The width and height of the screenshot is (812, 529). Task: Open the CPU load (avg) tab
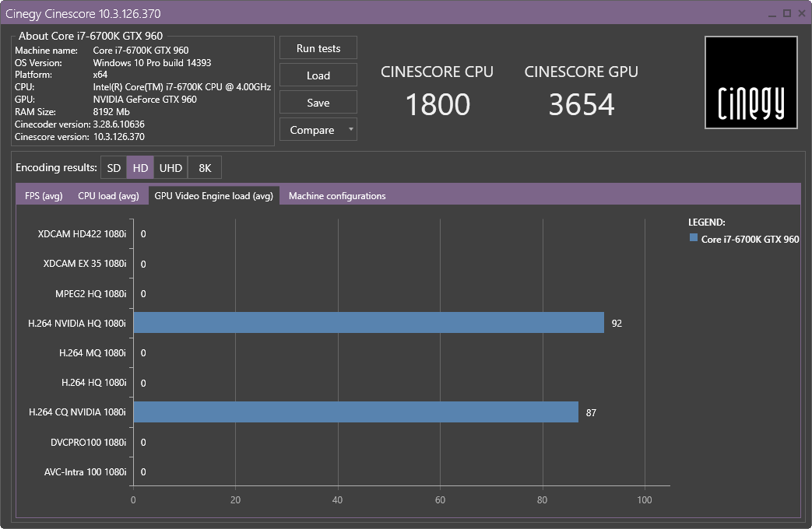108,196
